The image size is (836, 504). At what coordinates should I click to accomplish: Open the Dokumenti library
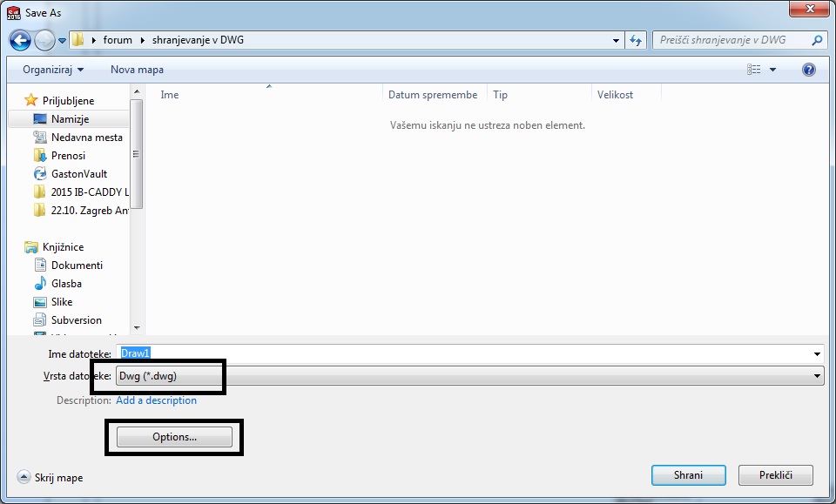tap(77, 265)
